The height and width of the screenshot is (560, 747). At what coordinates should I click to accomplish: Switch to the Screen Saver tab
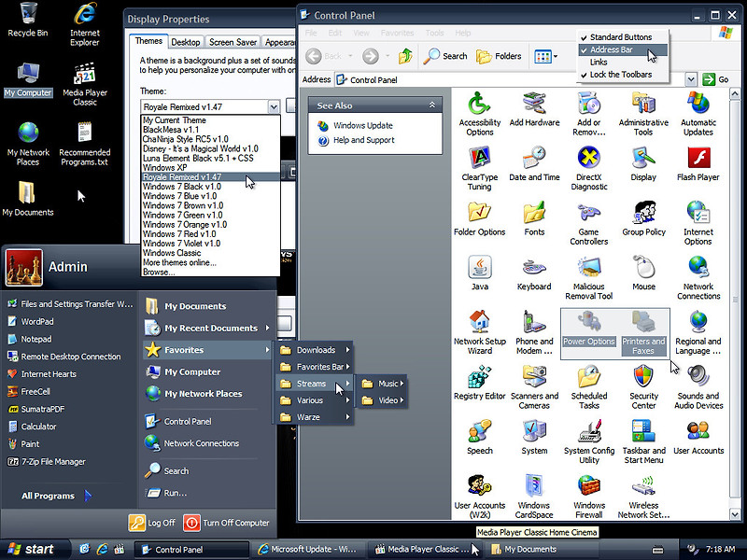pyautogui.click(x=233, y=42)
